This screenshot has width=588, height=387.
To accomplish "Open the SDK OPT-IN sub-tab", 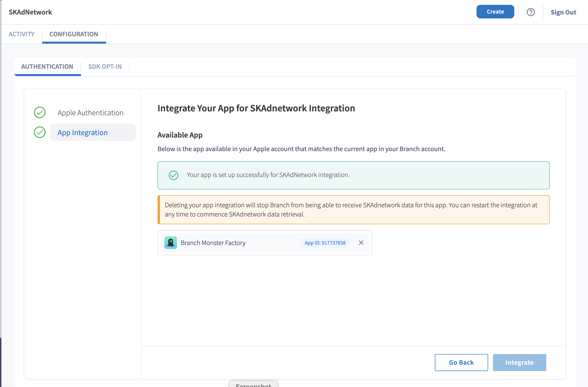I will pos(105,67).
